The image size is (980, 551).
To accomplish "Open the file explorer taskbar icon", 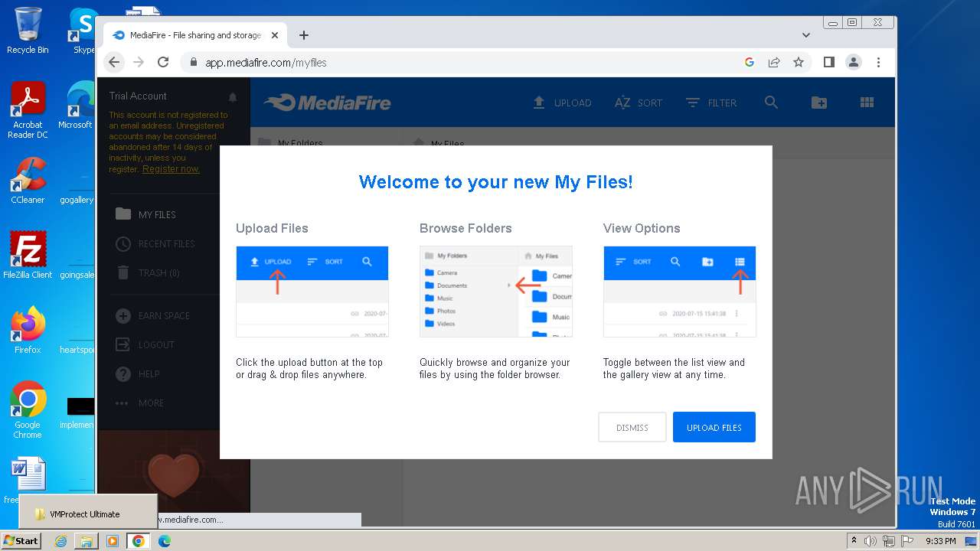I will [x=87, y=541].
